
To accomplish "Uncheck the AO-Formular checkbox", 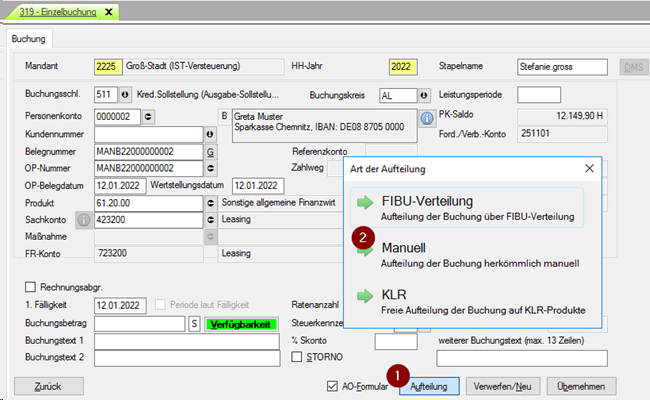I will click(333, 386).
